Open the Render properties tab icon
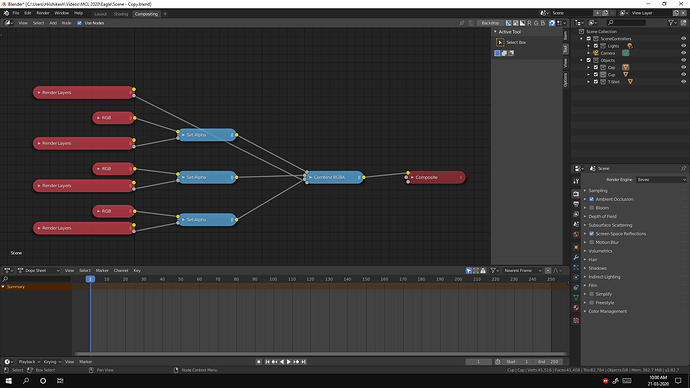The width and height of the screenshot is (690, 388). click(576, 194)
